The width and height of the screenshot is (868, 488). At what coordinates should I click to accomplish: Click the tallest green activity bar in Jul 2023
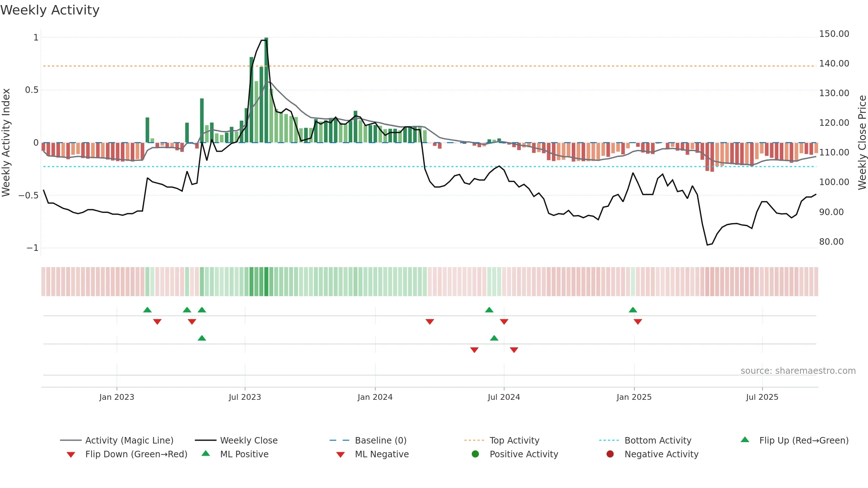[266, 90]
